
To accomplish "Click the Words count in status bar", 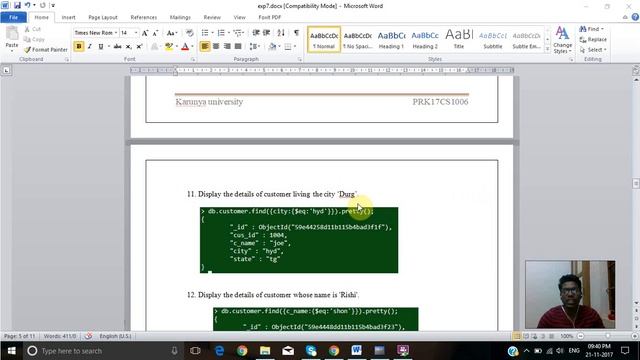I will tap(60, 336).
